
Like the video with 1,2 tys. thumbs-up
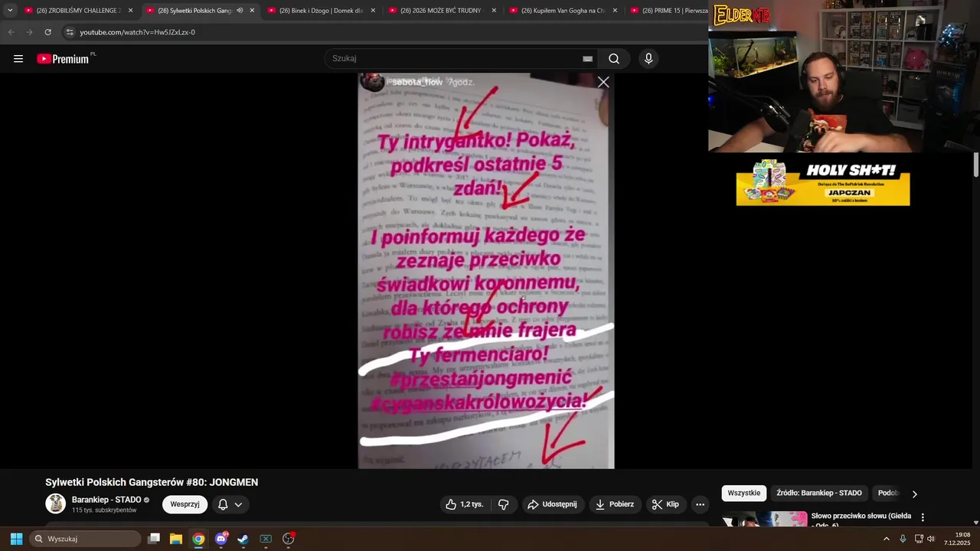[465, 504]
